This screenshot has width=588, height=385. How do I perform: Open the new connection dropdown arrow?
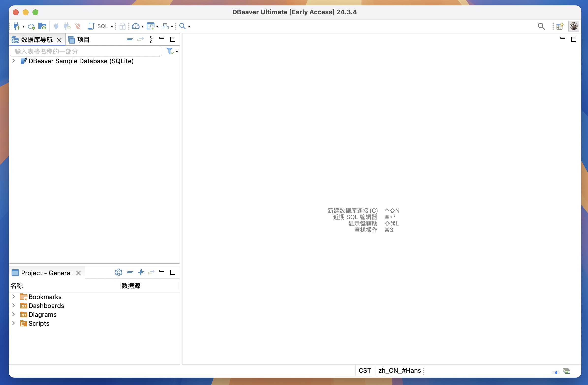[23, 26]
